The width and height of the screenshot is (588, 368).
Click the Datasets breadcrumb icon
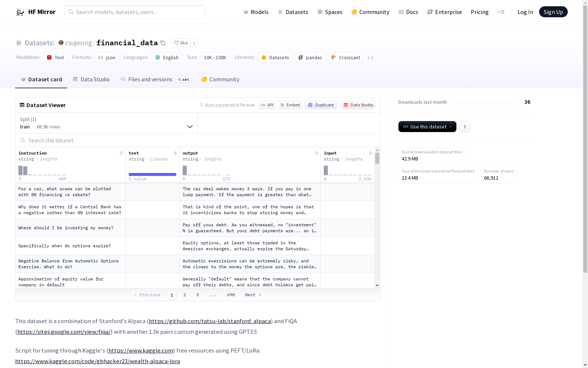coord(19,43)
